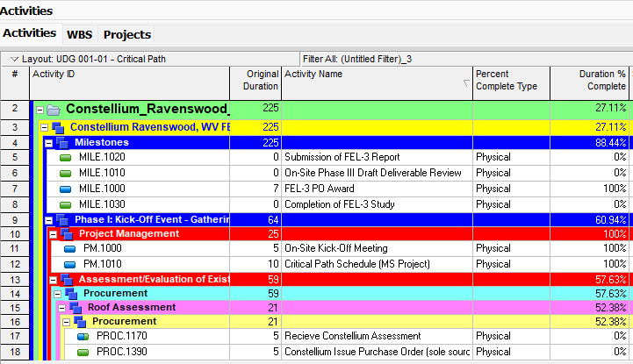Collapse the Project Management group

coord(53,234)
